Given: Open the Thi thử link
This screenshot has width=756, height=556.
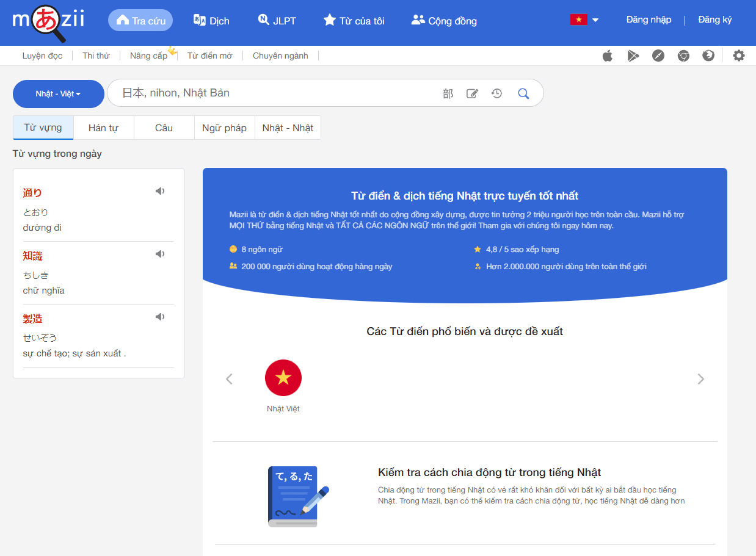Looking at the screenshot, I should point(96,56).
